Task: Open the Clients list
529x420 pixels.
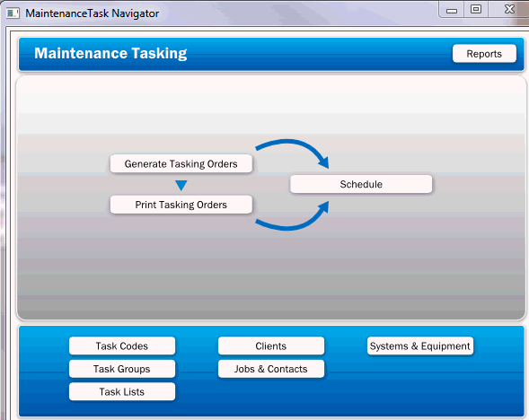Action: pyautogui.click(x=271, y=346)
